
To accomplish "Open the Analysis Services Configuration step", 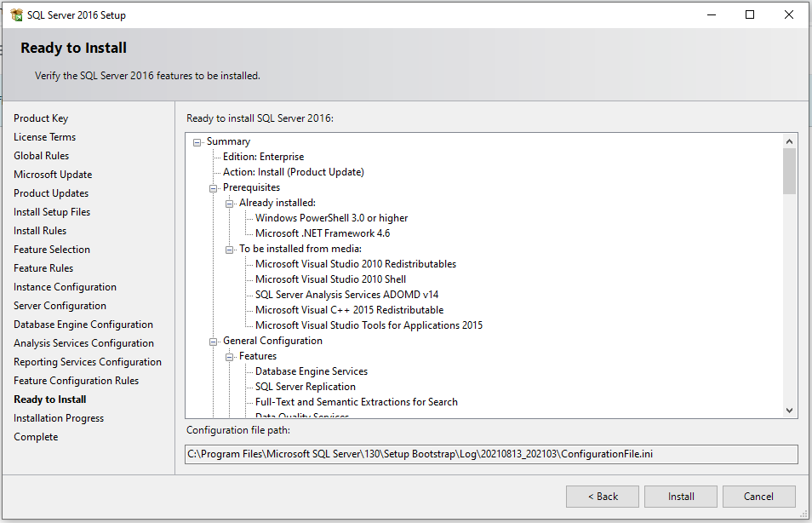I will pyautogui.click(x=84, y=343).
